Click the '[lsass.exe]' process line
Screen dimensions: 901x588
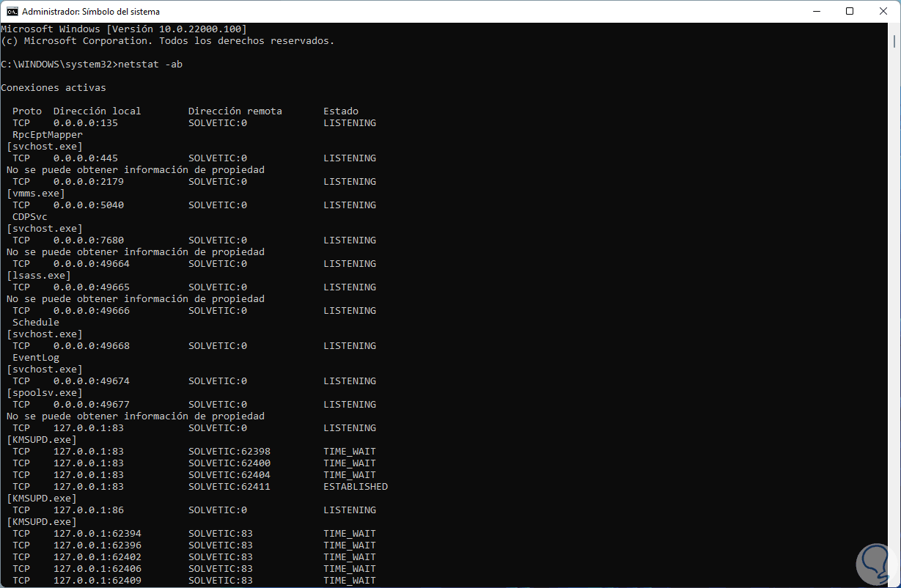click(x=39, y=276)
